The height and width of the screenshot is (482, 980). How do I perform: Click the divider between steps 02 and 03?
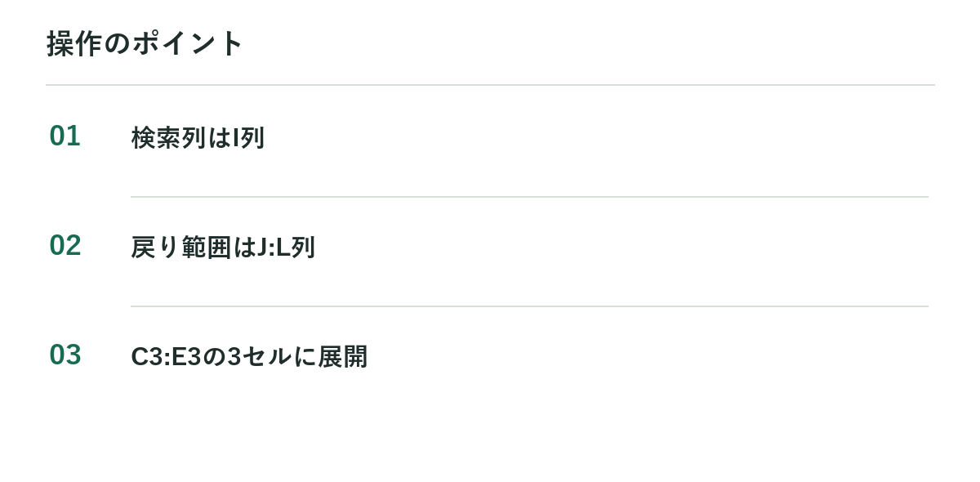click(529, 306)
